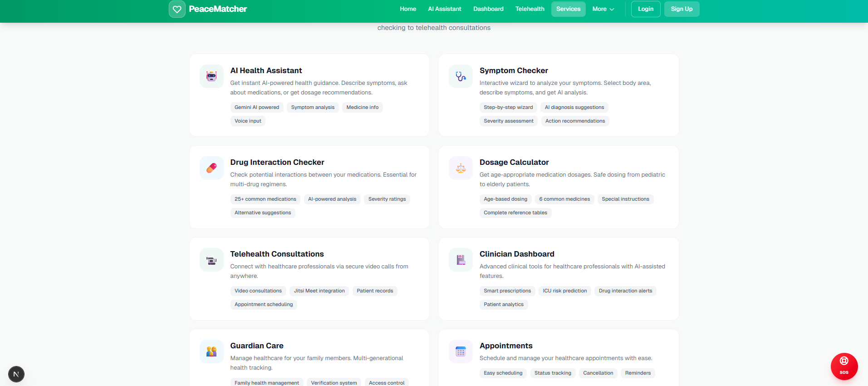The image size is (868, 386).
Task: Click the 'Jitsi Meet integration' tag
Action: [x=319, y=291]
